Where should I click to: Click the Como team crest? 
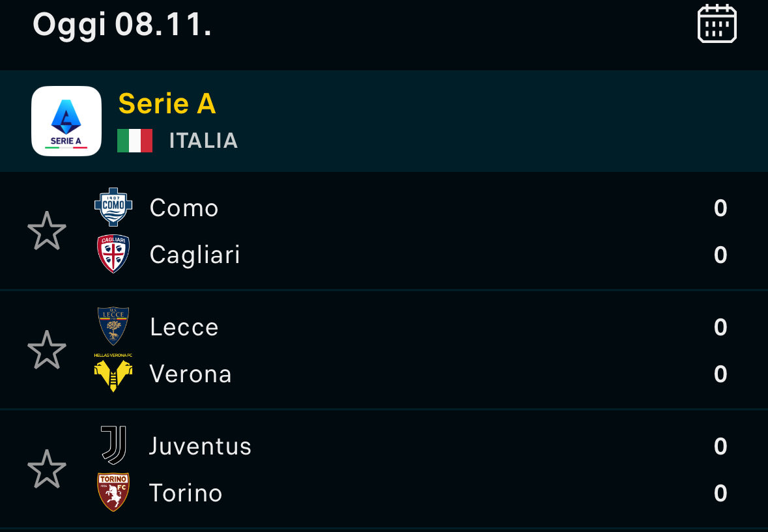pos(113,207)
